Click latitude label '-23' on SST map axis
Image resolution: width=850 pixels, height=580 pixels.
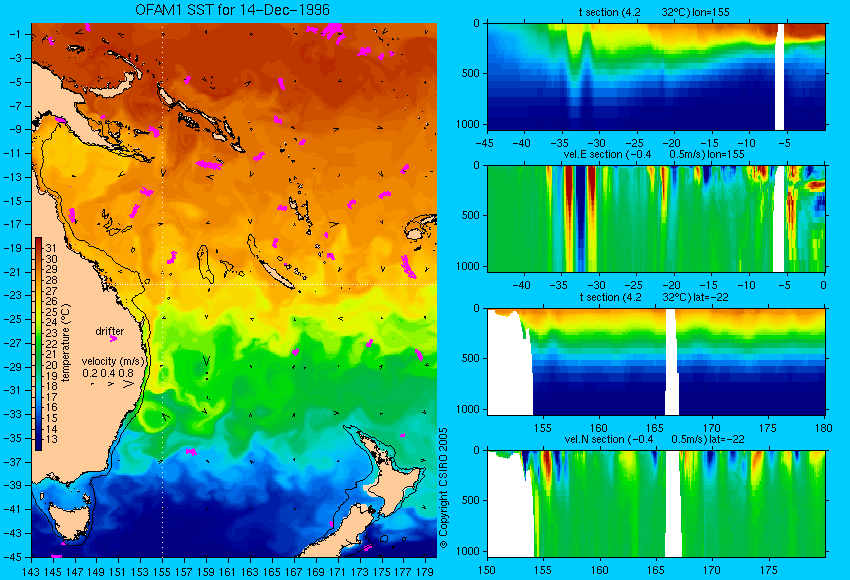[15, 295]
